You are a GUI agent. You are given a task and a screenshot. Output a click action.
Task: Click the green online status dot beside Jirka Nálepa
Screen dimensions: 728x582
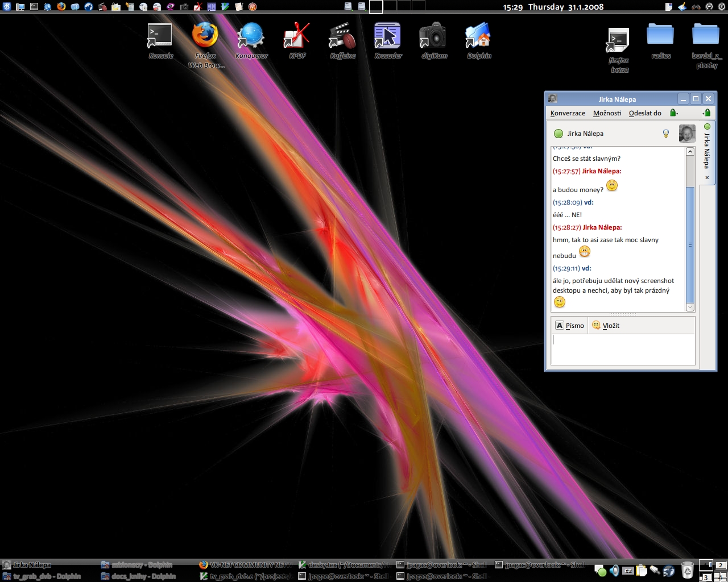point(559,134)
